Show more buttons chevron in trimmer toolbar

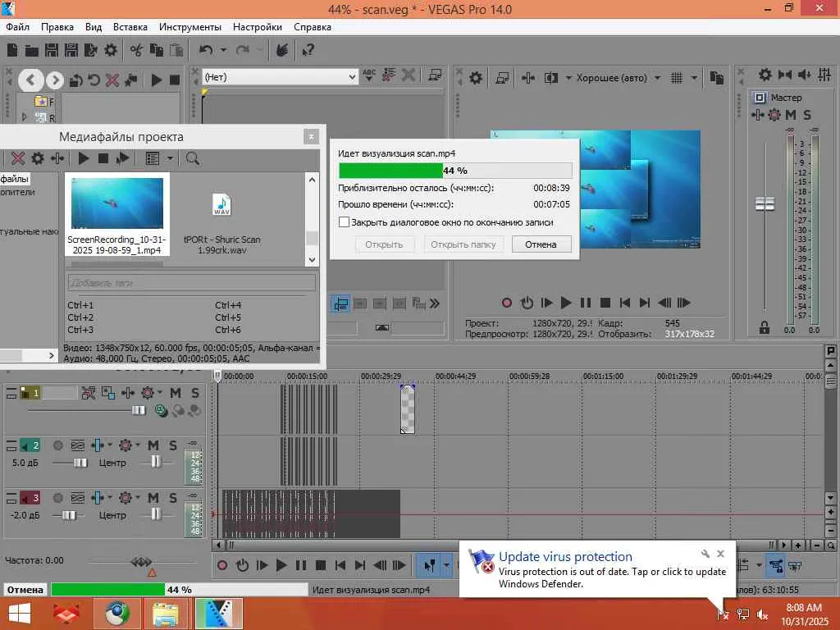435,304
